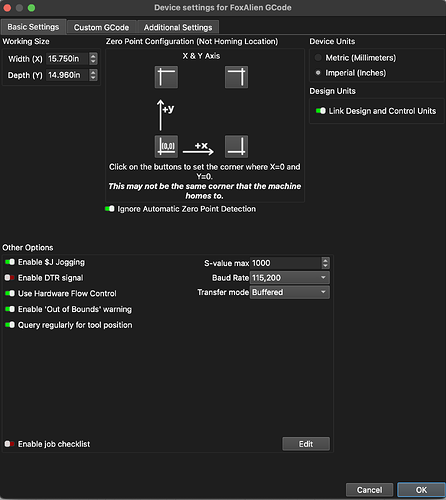446x500 pixels.
Task: Open the Transfer mode dropdown
Action: [290, 292]
